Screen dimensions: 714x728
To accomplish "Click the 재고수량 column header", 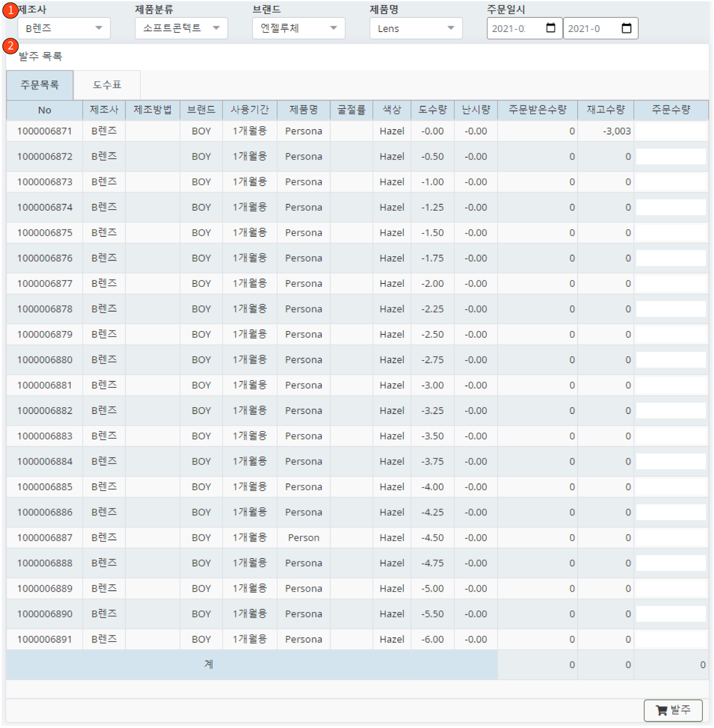I will click(x=606, y=110).
